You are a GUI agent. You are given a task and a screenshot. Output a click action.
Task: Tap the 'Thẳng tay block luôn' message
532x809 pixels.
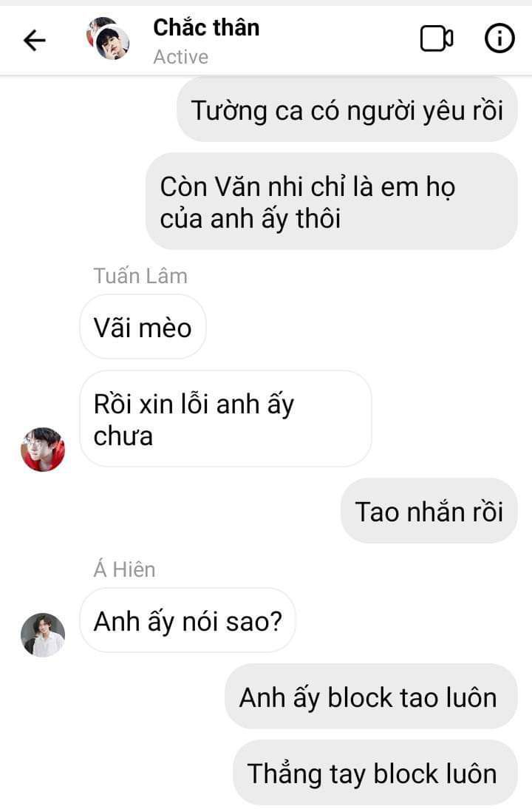coord(375,773)
